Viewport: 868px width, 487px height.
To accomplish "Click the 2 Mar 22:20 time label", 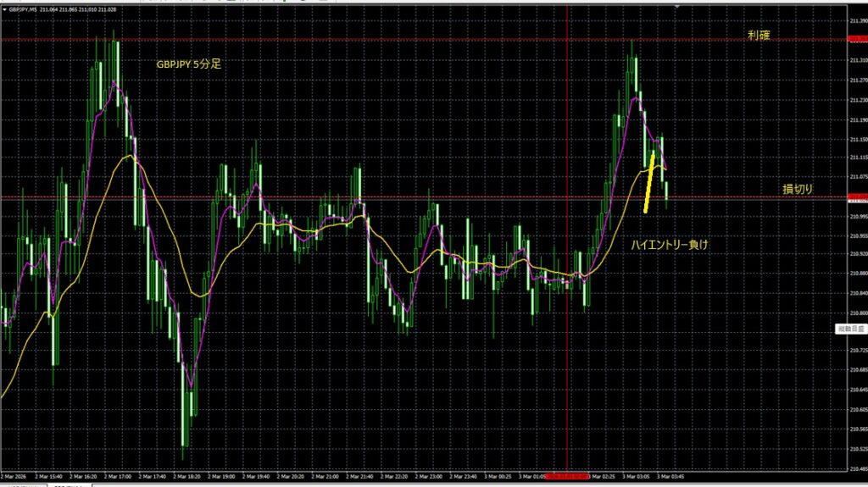I will [x=394, y=477].
